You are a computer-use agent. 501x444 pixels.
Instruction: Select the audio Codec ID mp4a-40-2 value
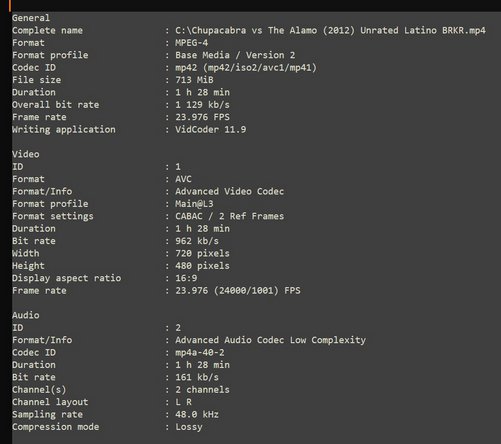pos(200,352)
